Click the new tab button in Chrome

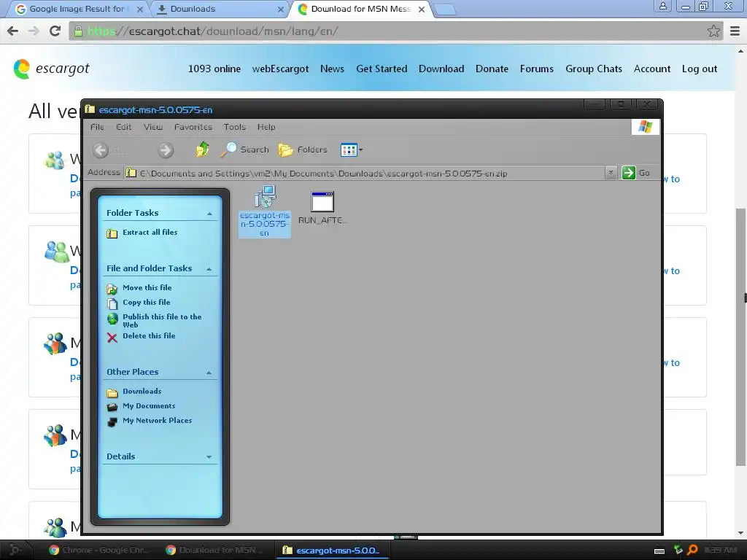coord(446,10)
